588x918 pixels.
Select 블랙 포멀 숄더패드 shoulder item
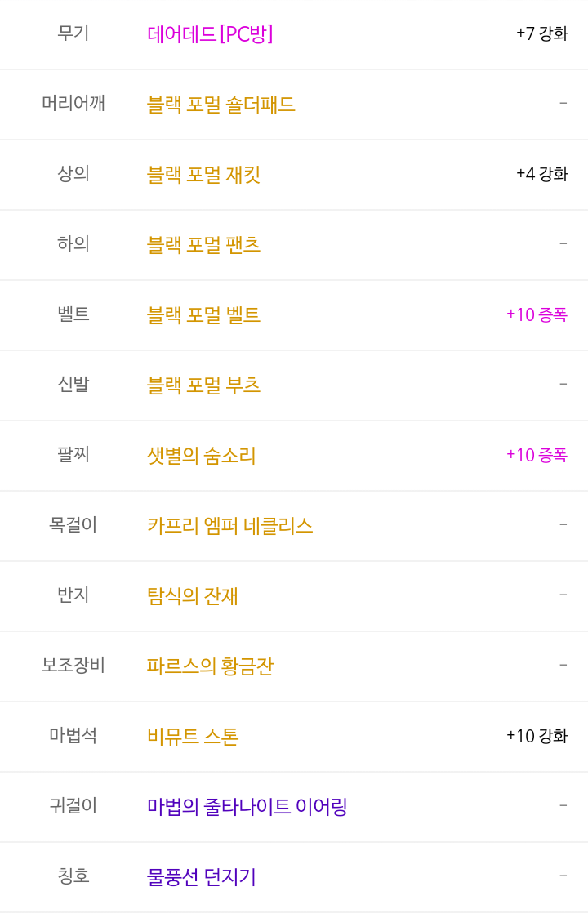tap(220, 105)
